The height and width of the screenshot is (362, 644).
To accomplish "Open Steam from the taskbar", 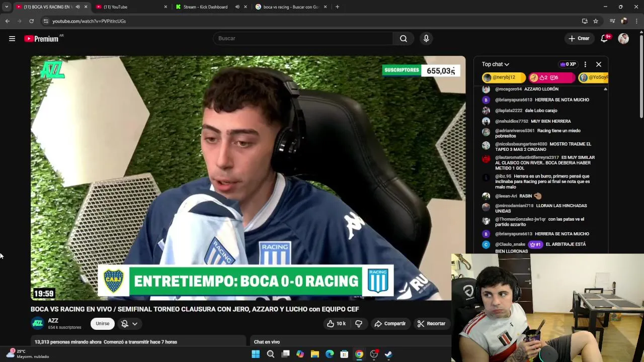I will click(x=388, y=354).
